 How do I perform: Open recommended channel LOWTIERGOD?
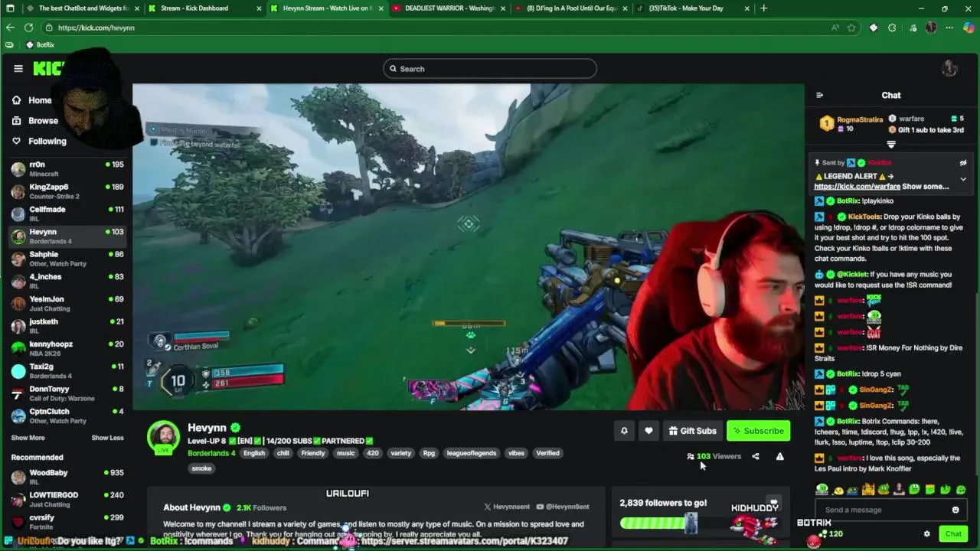67,500
